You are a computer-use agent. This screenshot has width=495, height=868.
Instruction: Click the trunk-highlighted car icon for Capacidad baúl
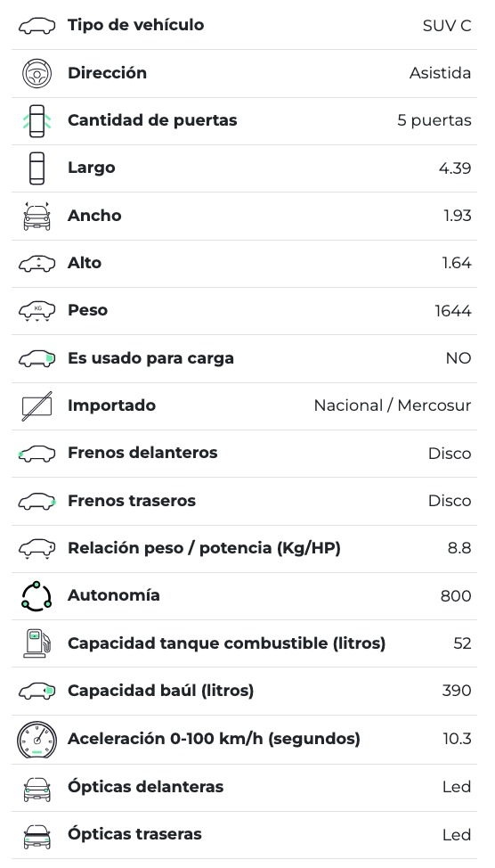(37, 691)
